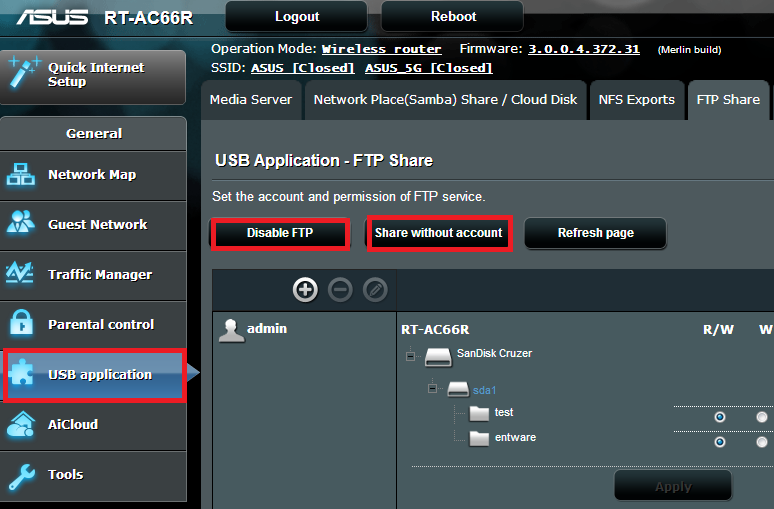Switch to the NFS Exports tab

click(x=636, y=100)
